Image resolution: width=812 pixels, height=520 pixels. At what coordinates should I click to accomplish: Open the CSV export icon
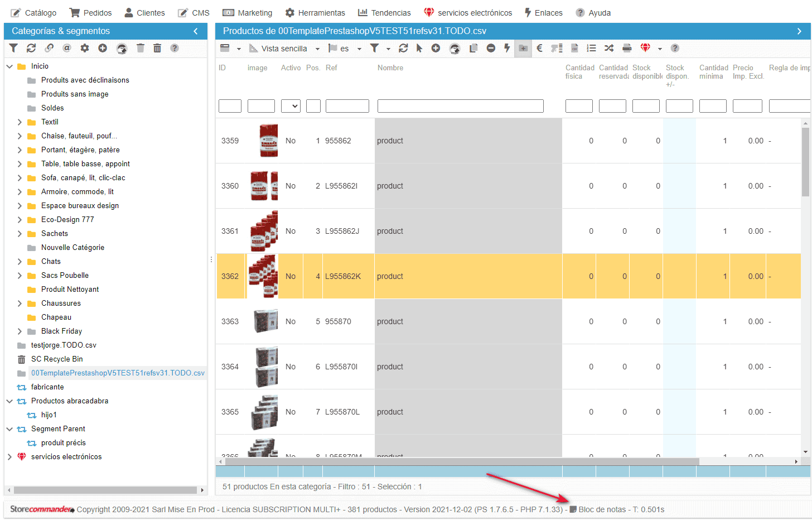click(574, 49)
